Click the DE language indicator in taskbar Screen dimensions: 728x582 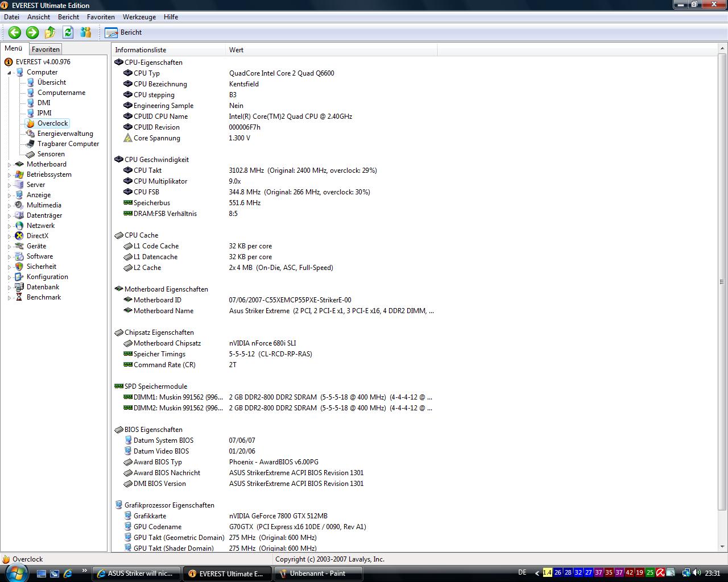point(522,572)
